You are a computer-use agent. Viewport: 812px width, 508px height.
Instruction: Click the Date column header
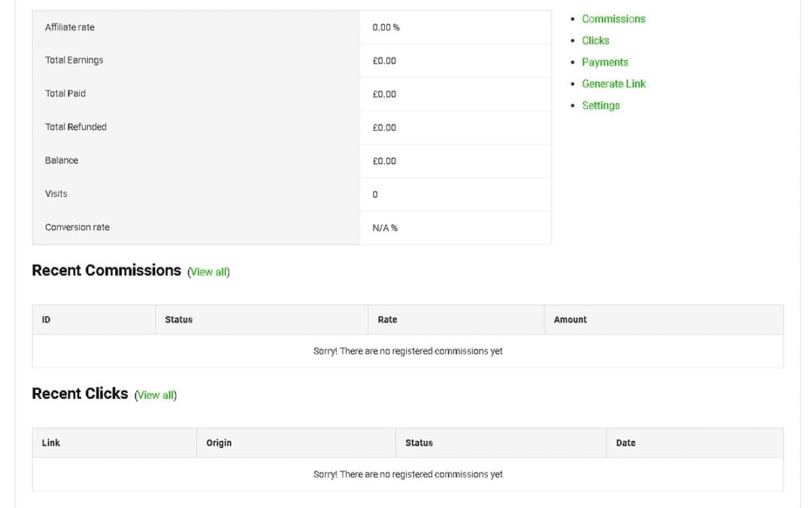pos(626,443)
